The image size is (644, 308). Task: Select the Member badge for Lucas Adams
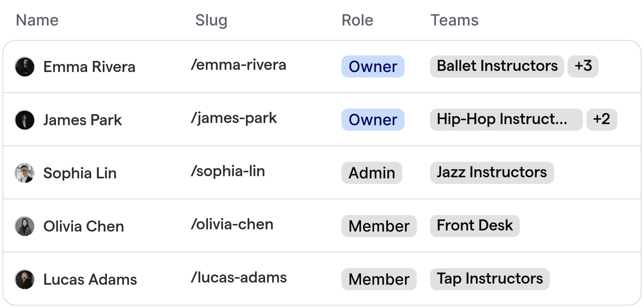[x=379, y=279]
